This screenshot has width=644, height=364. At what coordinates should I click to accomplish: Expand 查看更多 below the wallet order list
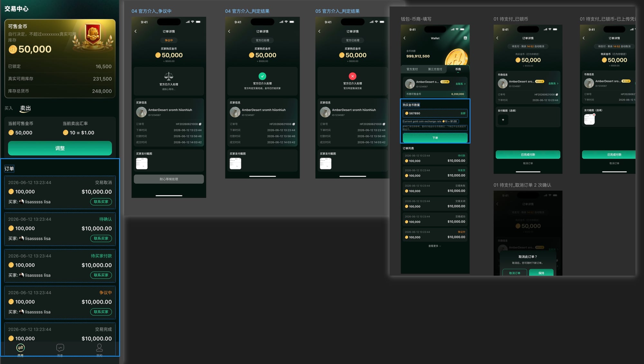[x=435, y=246]
